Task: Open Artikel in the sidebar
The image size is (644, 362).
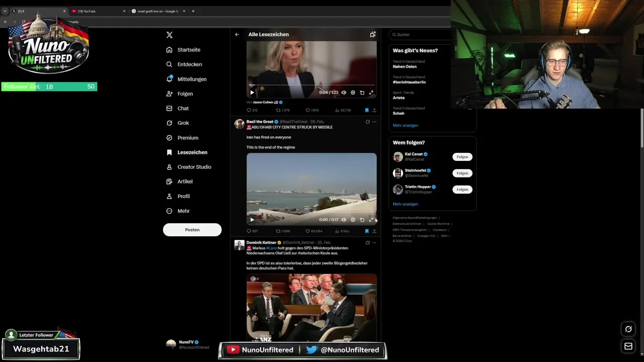Action: [180, 182]
